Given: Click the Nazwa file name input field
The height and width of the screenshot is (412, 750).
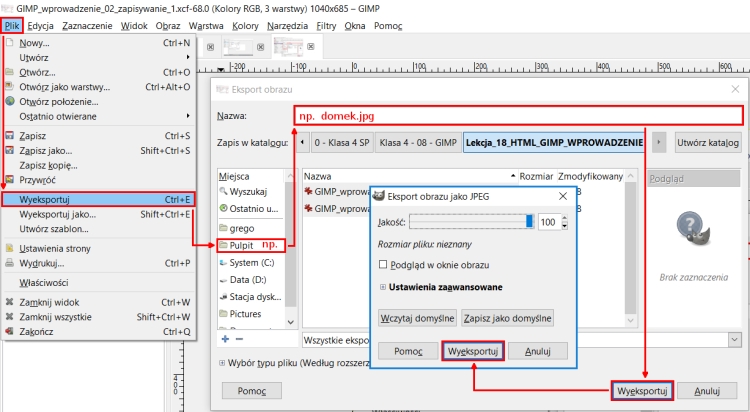Looking at the screenshot, I should point(518,116).
